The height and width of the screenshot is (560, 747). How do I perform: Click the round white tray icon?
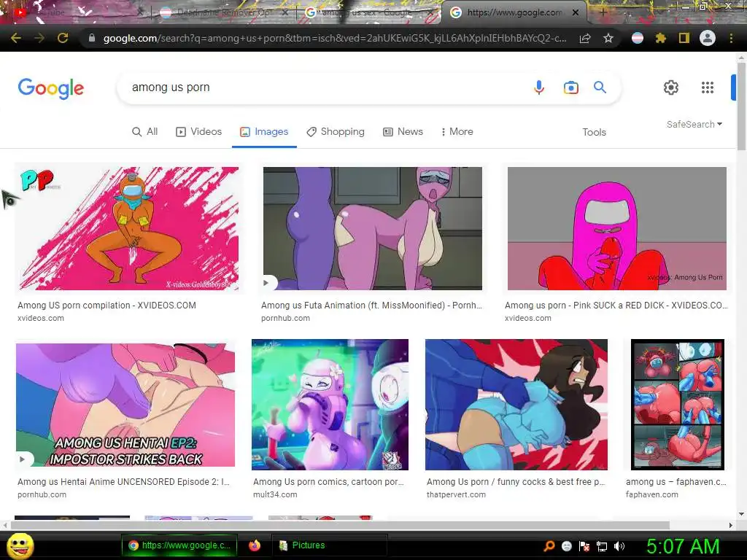[567, 546]
